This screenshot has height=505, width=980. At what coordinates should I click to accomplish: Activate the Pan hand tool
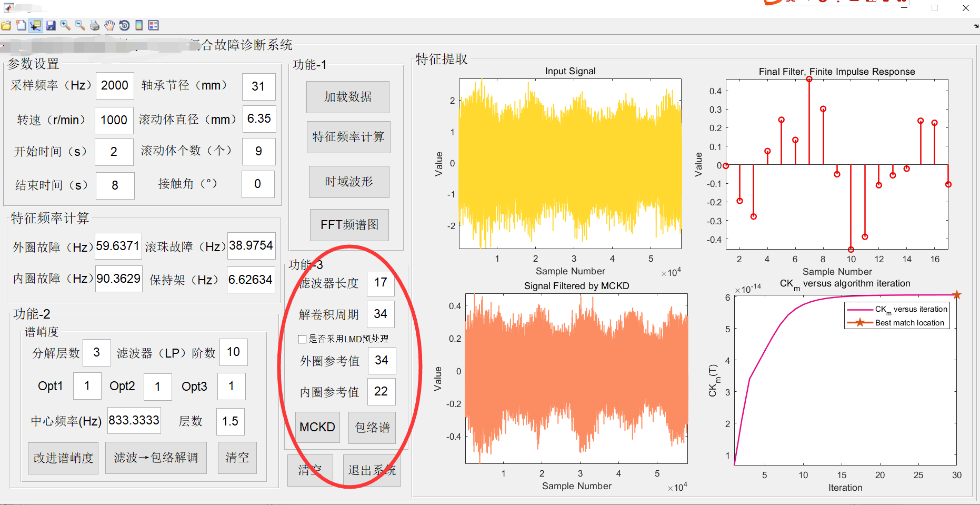tap(109, 25)
